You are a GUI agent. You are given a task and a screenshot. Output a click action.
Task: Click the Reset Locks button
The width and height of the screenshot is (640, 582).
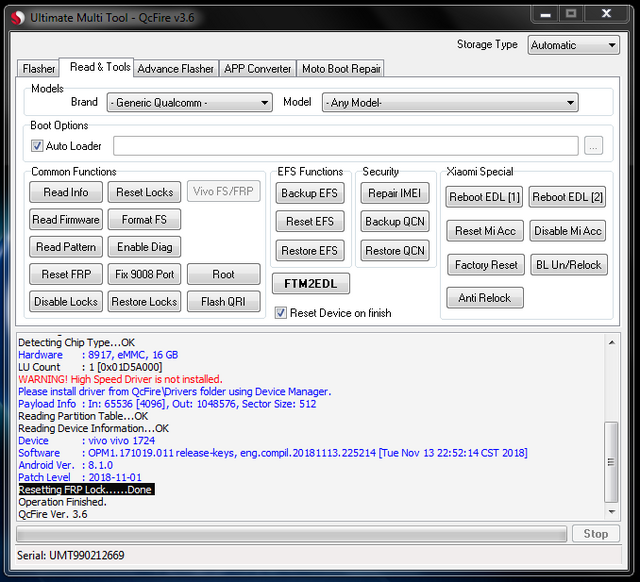pos(144,192)
